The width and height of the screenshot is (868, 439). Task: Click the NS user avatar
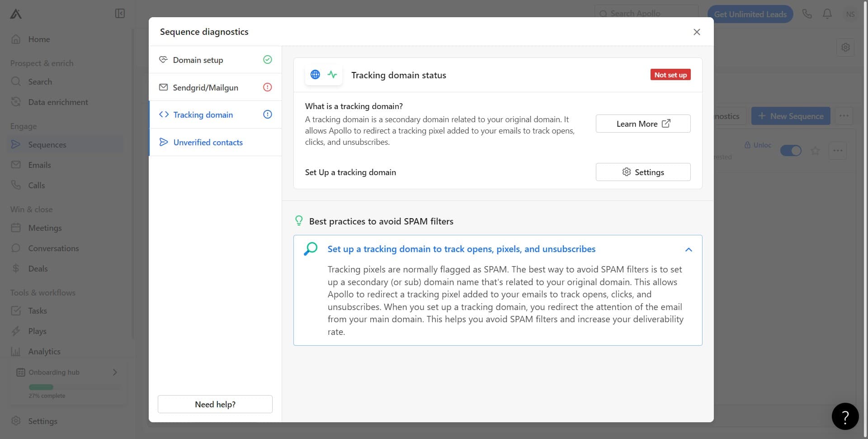tap(850, 14)
